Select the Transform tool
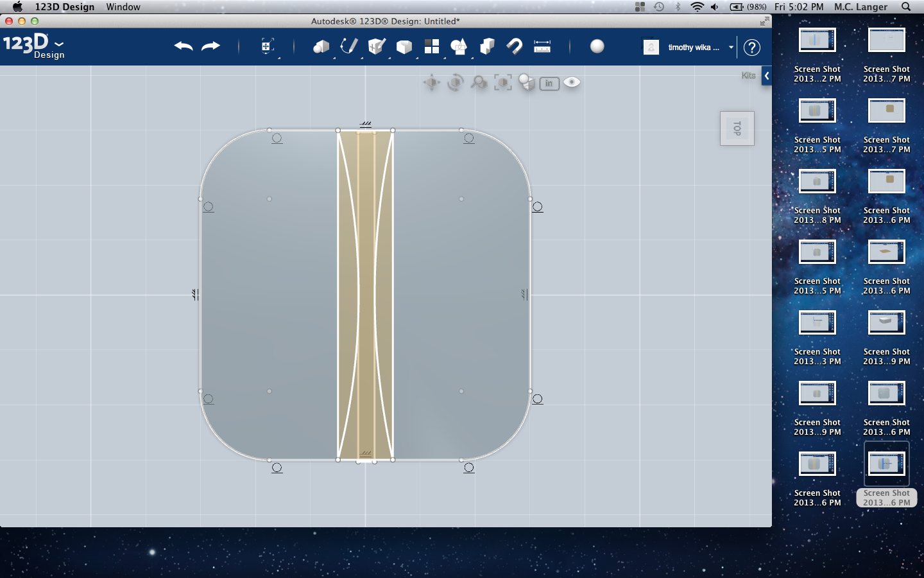Viewport: 924px width, 578px height. pyautogui.click(x=268, y=46)
